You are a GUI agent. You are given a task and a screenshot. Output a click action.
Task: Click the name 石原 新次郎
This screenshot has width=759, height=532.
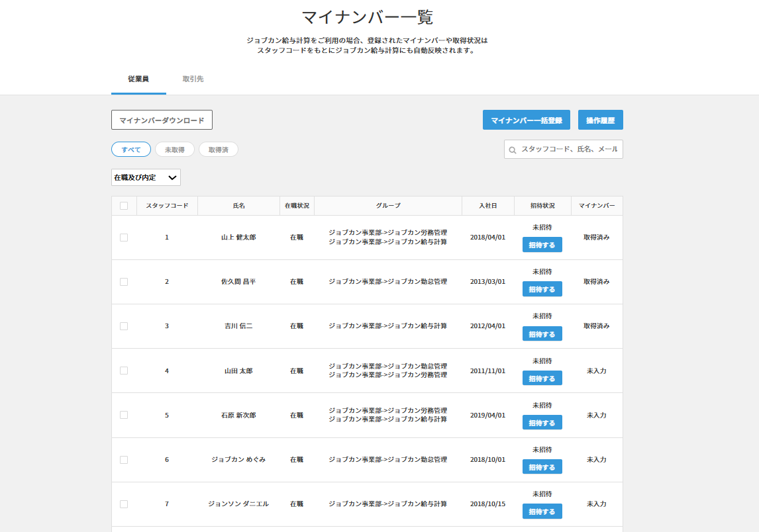click(238, 416)
